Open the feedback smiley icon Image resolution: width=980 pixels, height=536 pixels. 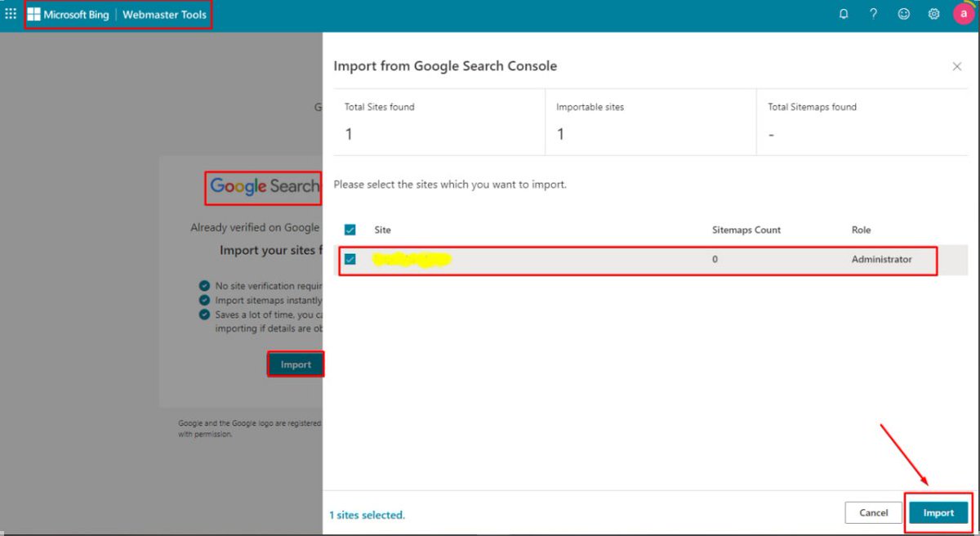[903, 14]
